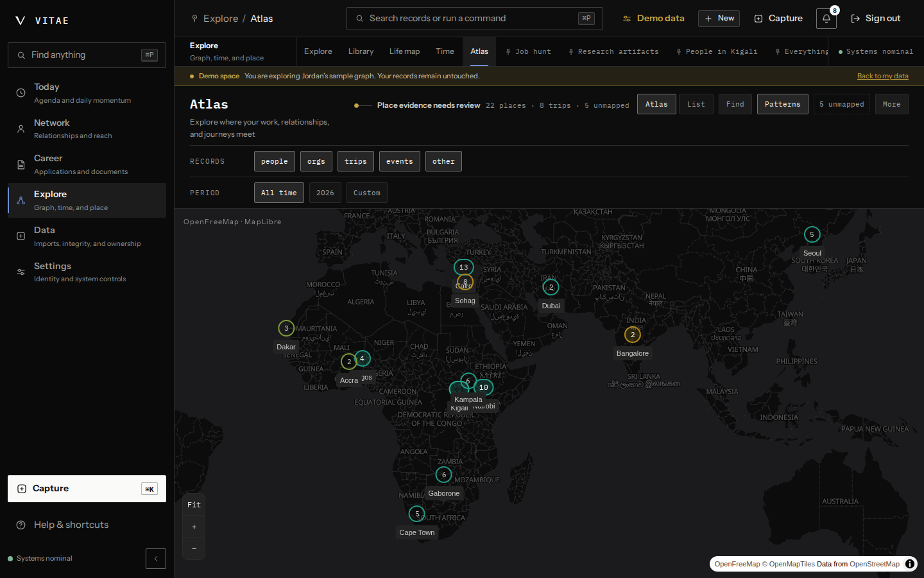
Task: Zoom out on the map
Action: coord(194,548)
